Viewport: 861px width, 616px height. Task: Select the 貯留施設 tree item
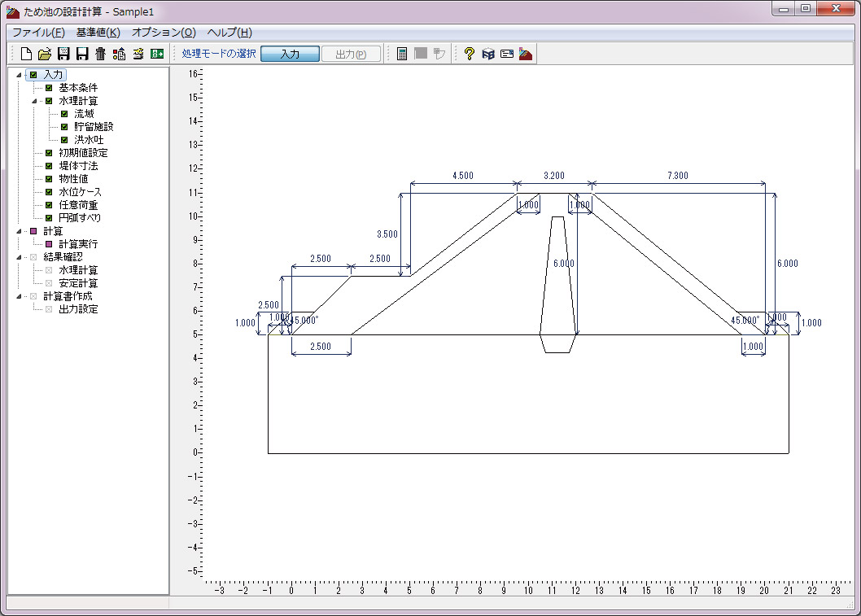[x=94, y=127]
